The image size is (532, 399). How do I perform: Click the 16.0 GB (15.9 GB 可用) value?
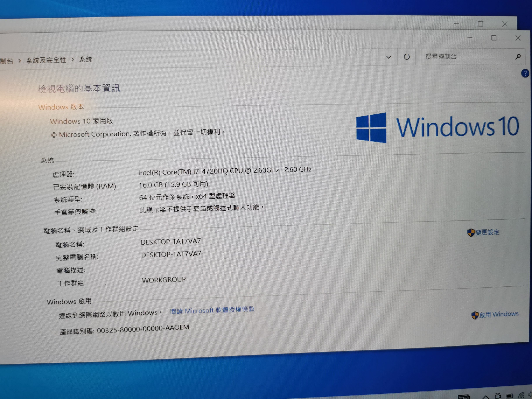(x=173, y=184)
